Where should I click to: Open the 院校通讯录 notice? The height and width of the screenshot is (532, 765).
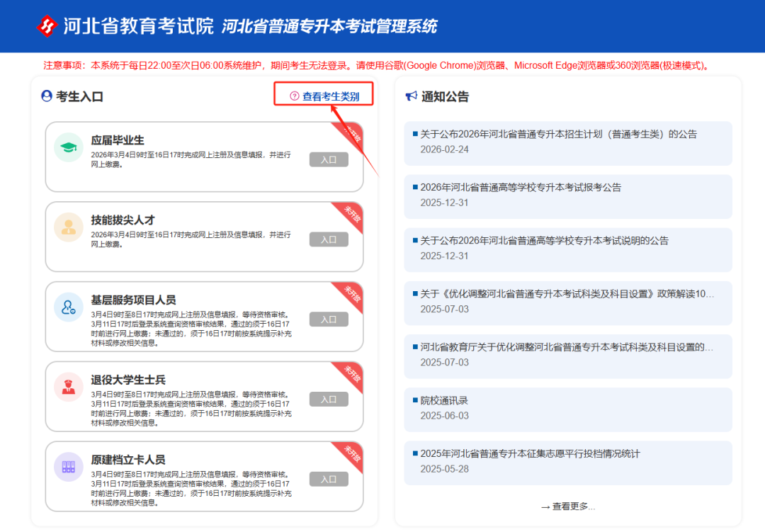(444, 400)
